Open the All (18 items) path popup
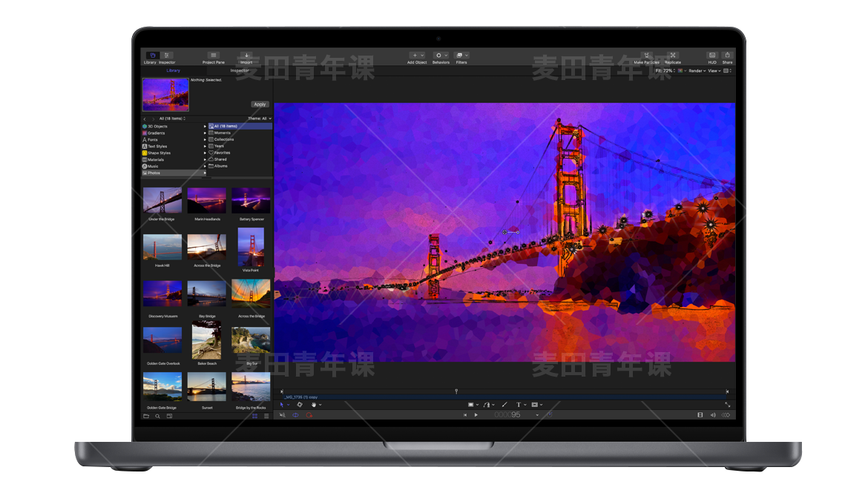Image resolution: width=868 pixels, height=493 pixels. pos(172,119)
